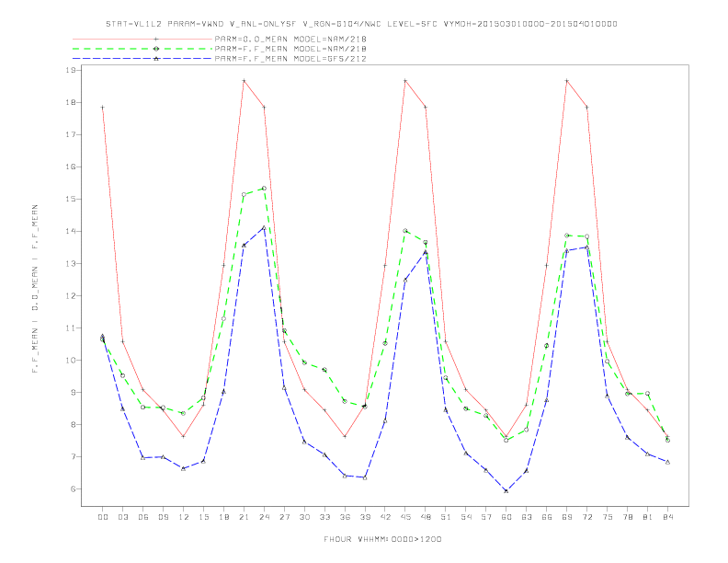Image resolution: width=728 pixels, height=563 pixels.
Task: Click x-axis forecast hour label 03
Action: pos(122,517)
